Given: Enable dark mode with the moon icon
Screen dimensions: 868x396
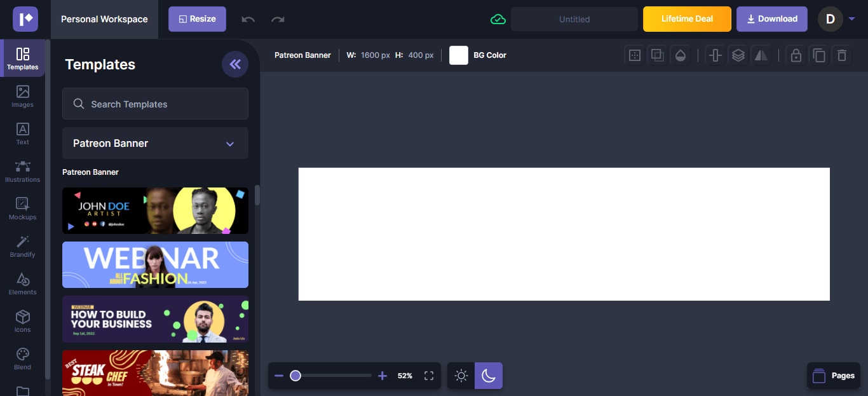Looking at the screenshot, I should click(x=489, y=375).
